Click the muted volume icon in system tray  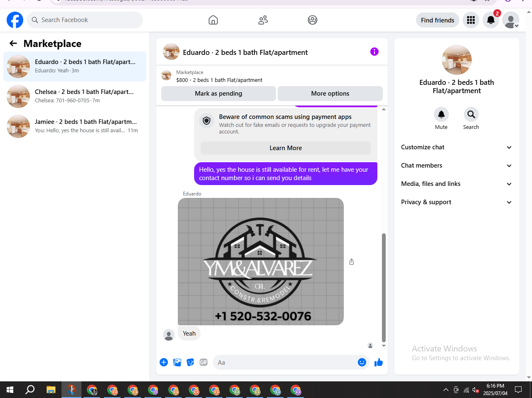point(476,390)
